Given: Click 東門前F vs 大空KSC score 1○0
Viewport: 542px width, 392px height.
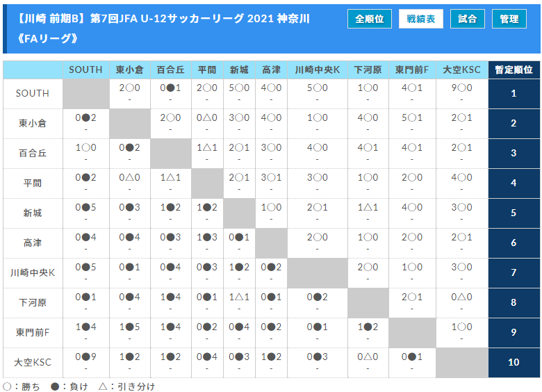Looking at the screenshot, I should tap(462, 327).
